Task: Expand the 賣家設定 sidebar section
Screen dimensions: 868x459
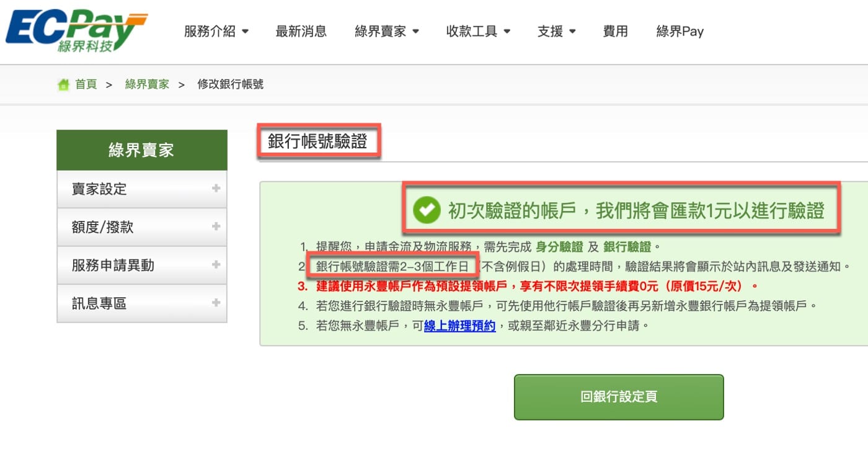Action: click(142, 189)
